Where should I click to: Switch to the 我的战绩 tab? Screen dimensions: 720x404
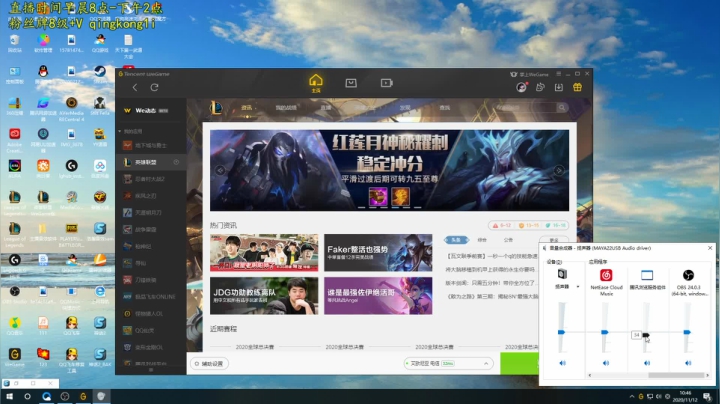coord(286,108)
